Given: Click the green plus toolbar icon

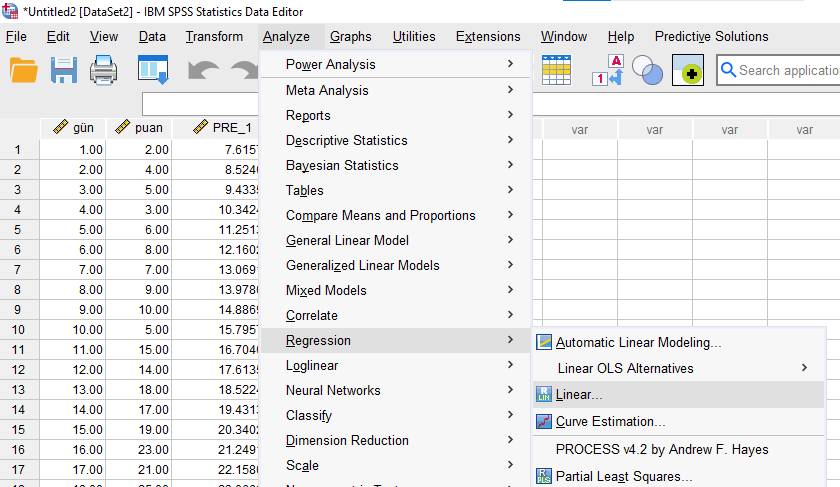Looking at the screenshot, I should (688, 71).
